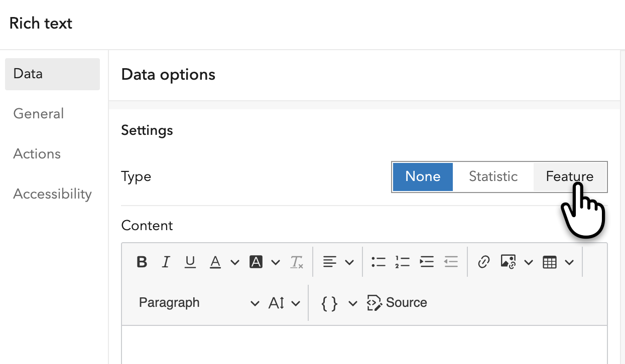This screenshot has height=364, width=625.
Task: Select the Statistic type option
Action: click(493, 176)
